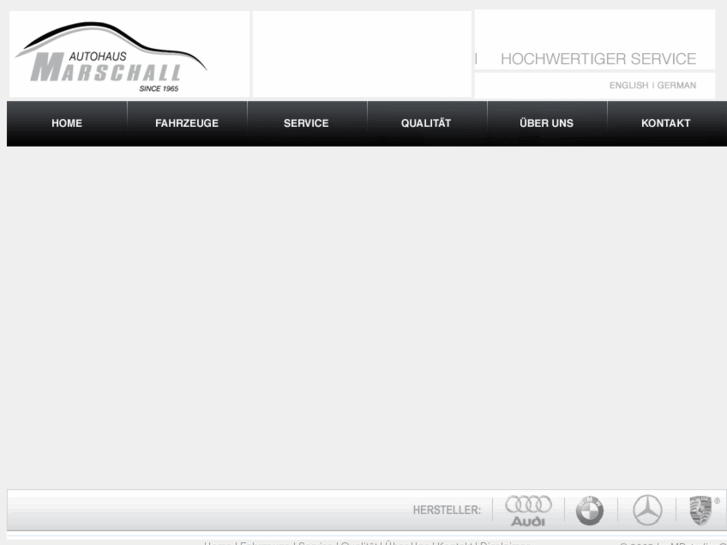Open the KONTAKT menu item
The image size is (727, 545).
666,123
